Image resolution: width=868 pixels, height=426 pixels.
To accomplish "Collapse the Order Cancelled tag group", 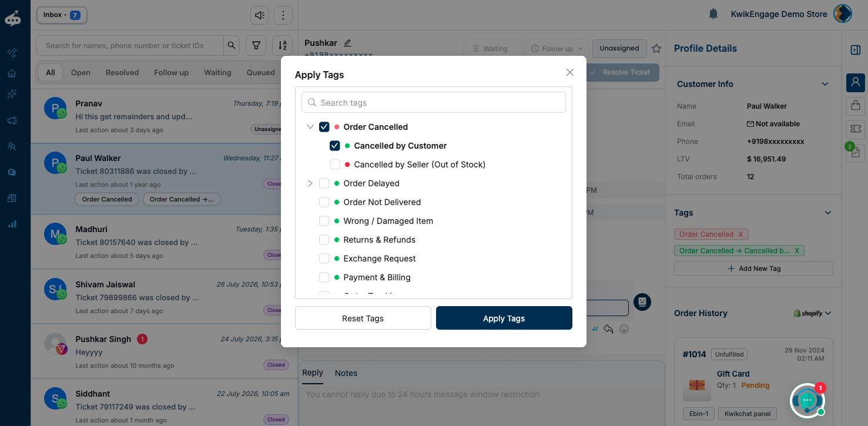I will pos(310,127).
